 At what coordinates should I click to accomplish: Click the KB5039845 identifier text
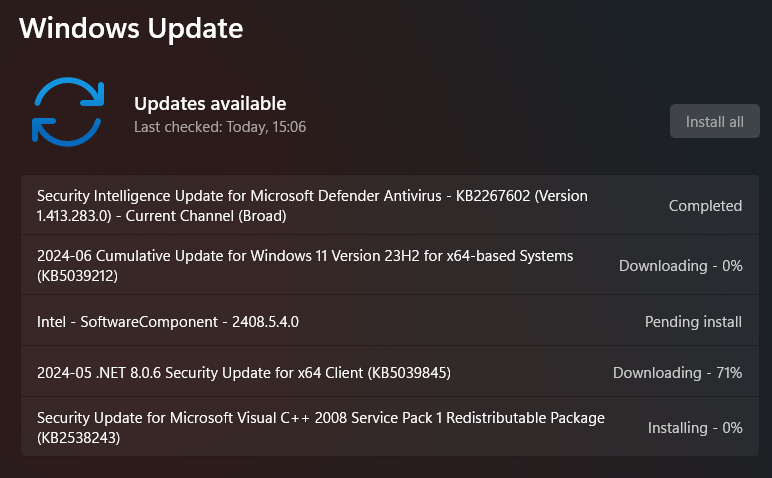(x=408, y=373)
